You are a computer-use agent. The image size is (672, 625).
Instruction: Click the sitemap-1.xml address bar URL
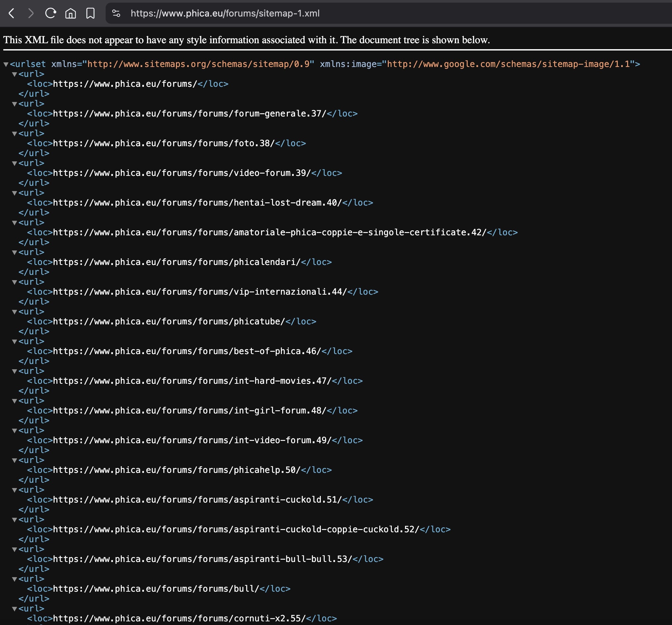click(x=225, y=14)
